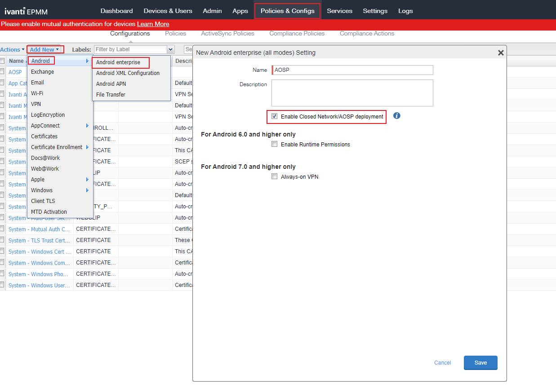Screen dimensions: 556x392
Task: Close the New Android enterprise dialog
Action: (501, 53)
